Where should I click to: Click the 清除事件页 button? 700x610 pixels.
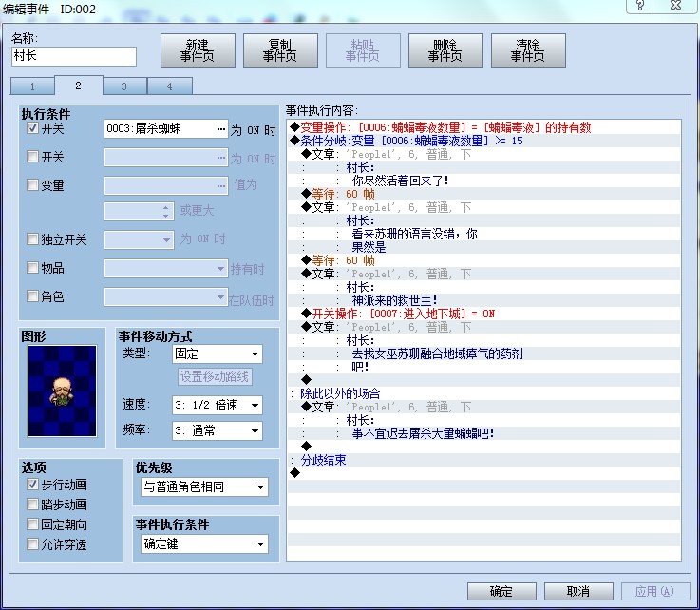528,51
